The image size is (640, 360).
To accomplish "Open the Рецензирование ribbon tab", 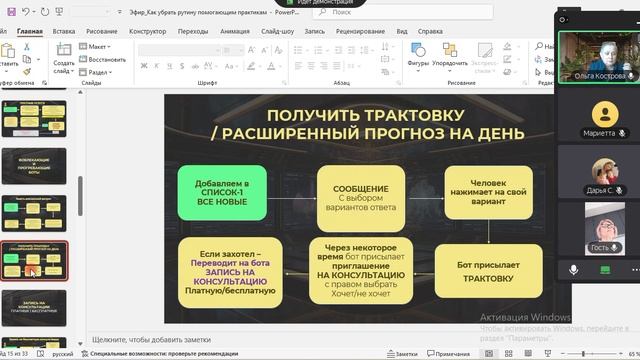I will tap(360, 31).
